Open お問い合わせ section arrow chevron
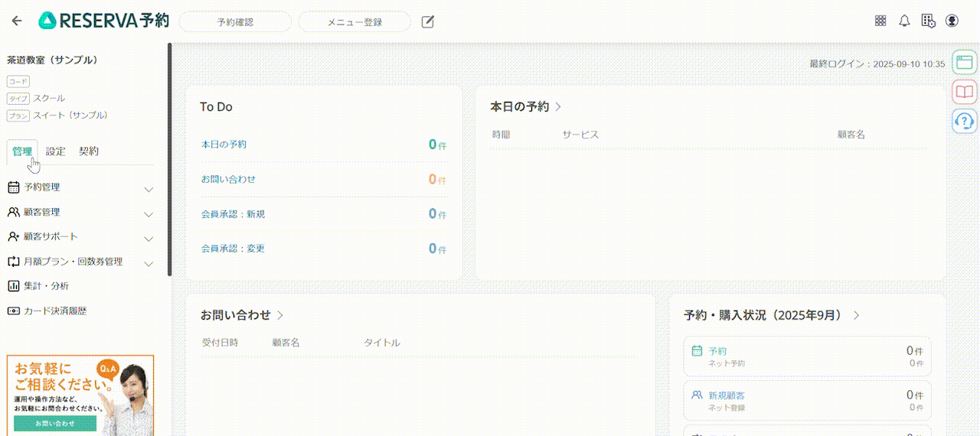 tap(280, 315)
